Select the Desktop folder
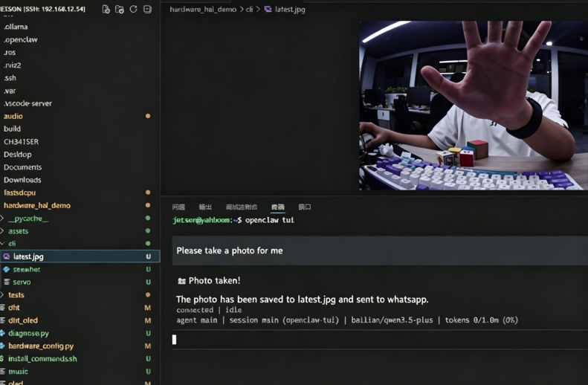The height and width of the screenshot is (385, 588). point(80,154)
